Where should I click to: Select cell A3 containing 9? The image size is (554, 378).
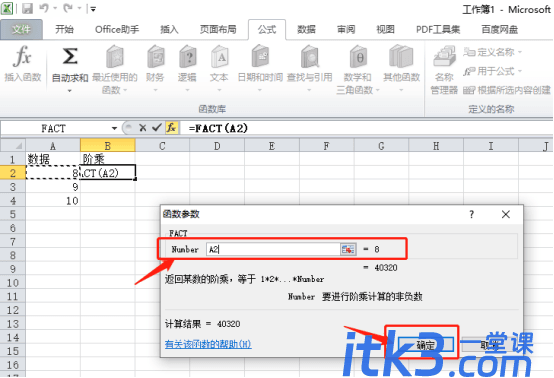coord(53,187)
